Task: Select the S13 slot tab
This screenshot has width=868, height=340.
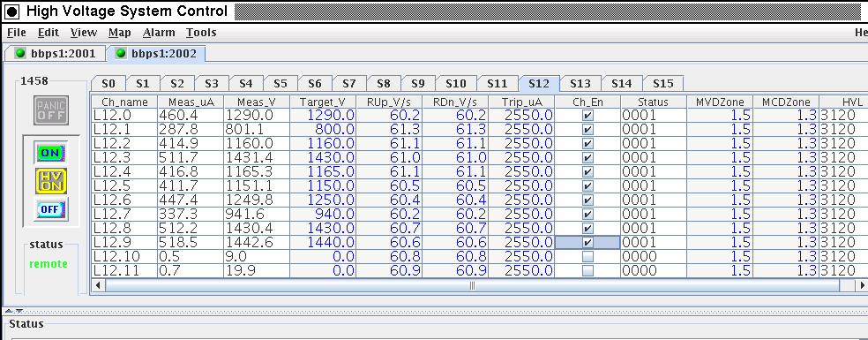Action: point(580,83)
